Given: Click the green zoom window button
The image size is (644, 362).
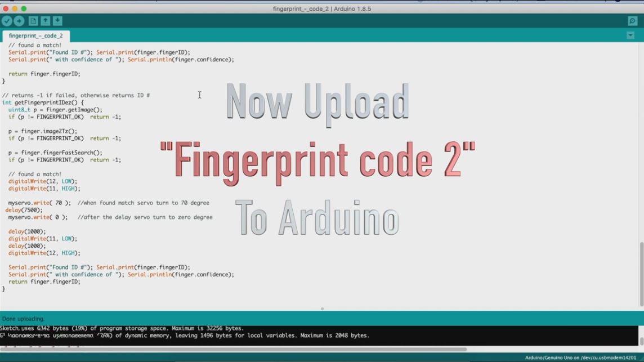Looking at the screenshot, I should [24, 8].
